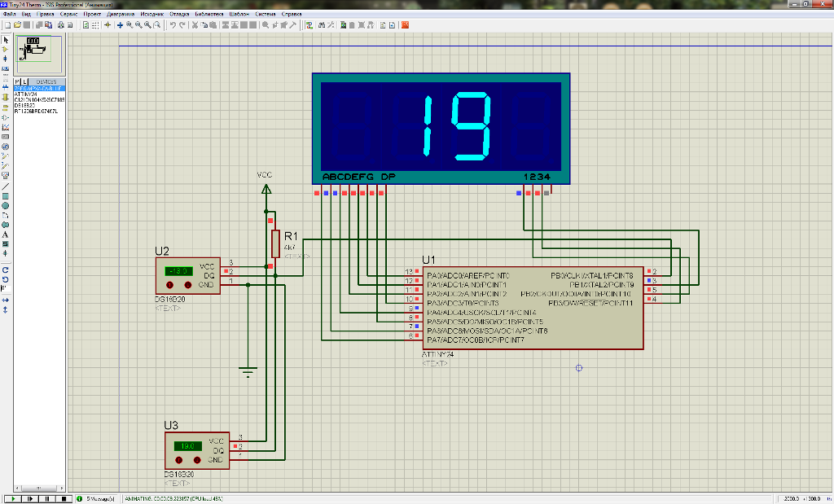This screenshot has height=504, width=834.
Task: Click the Step simulation button
Action: point(30,498)
